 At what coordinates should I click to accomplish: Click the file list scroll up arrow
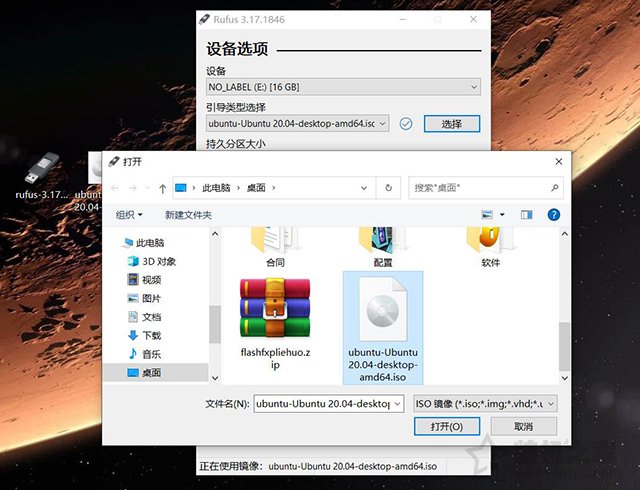pyautogui.click(x=564, y=234)
